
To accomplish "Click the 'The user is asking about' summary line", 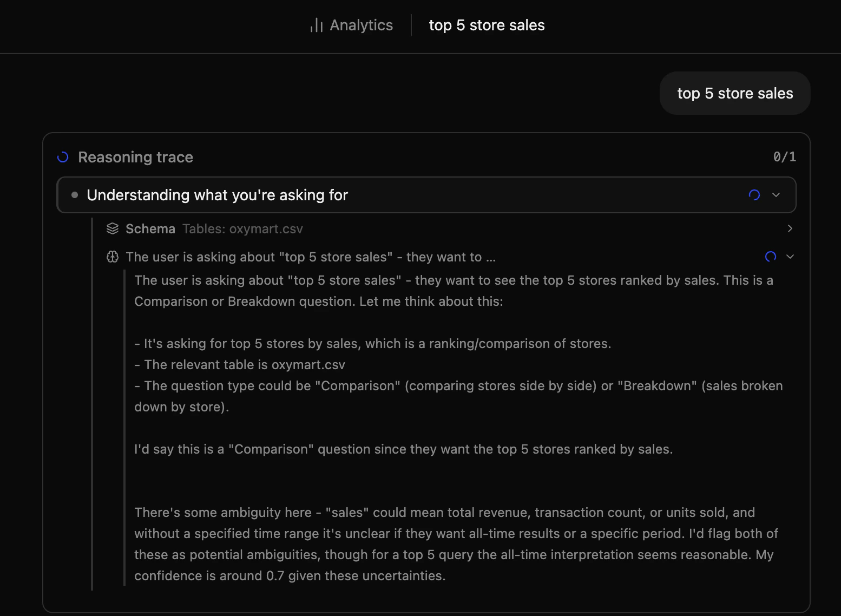I will point(311,257).
